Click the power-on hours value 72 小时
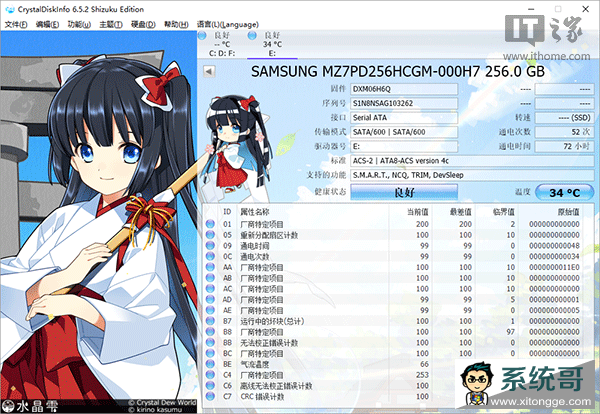Image resolution: width=600 pixels, height=414 pixels. pyautogui.click(x=564, y=146)
